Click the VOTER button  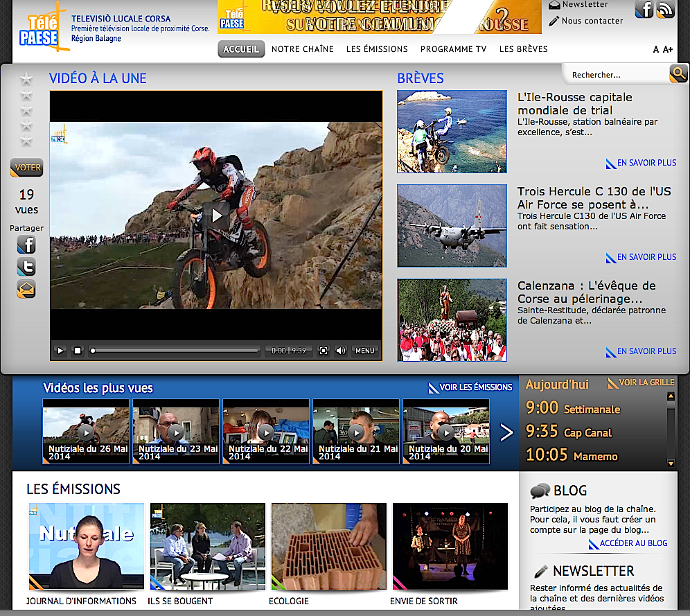(26, 168)
